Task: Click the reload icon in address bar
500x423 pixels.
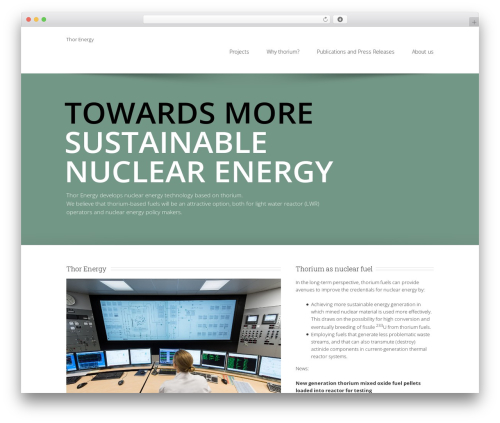Action: coord(325,19)
